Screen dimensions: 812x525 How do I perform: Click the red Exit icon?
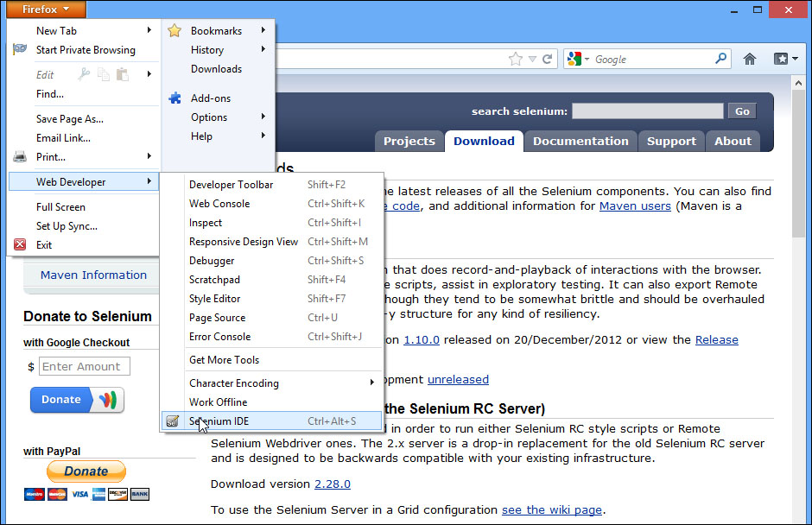coord(20,245)
